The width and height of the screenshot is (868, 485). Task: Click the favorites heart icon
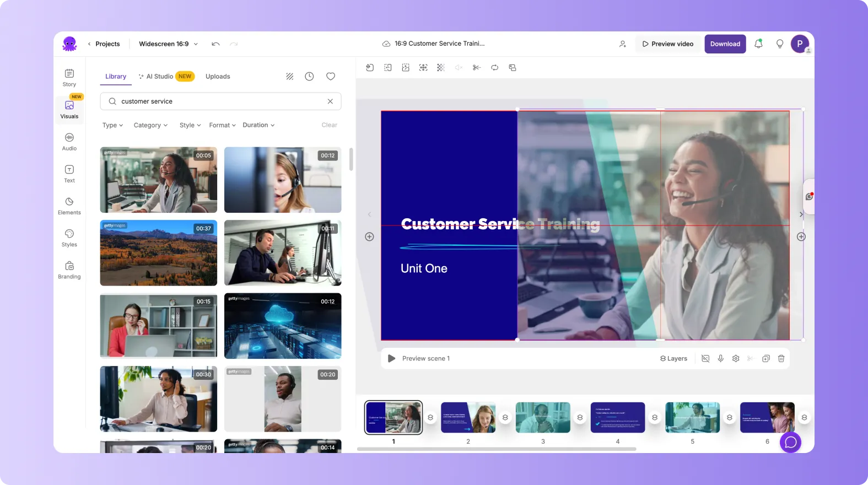(x=331, y=77)
